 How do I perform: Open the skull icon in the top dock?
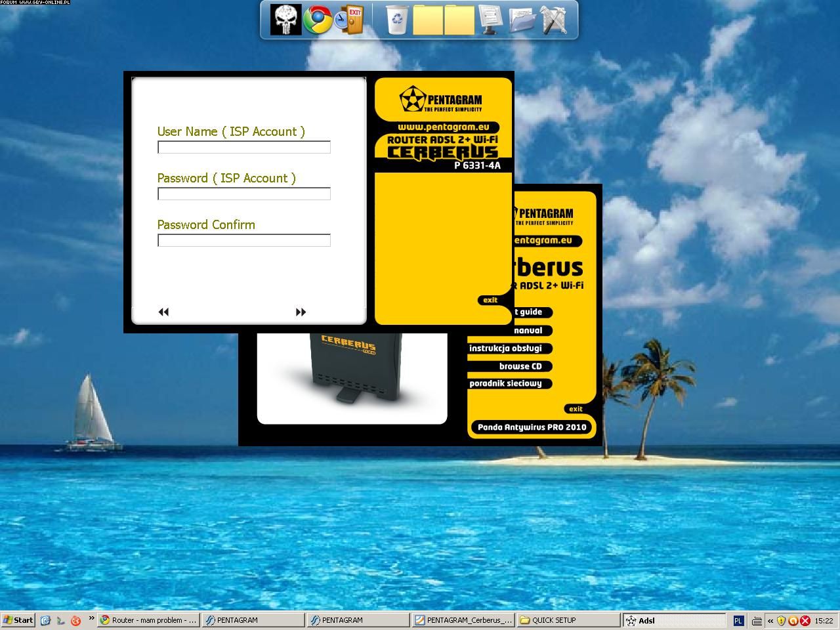click(285, 20)
